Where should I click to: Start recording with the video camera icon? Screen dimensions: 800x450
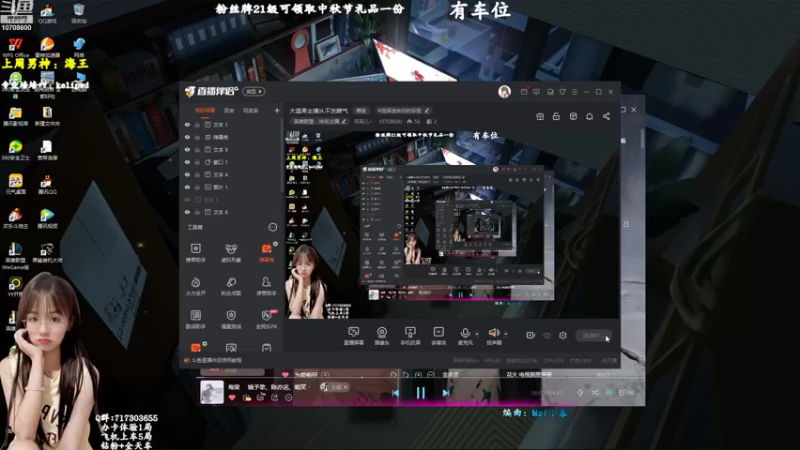click(x=531, y=335)
